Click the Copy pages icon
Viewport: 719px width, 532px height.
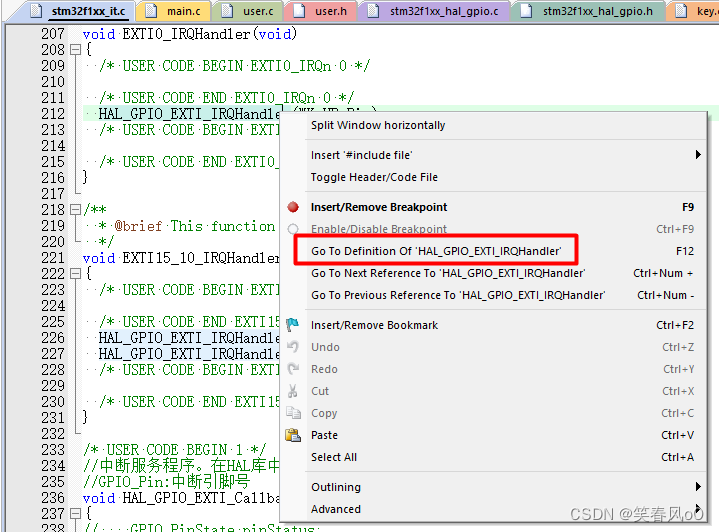tap(293, 413)
